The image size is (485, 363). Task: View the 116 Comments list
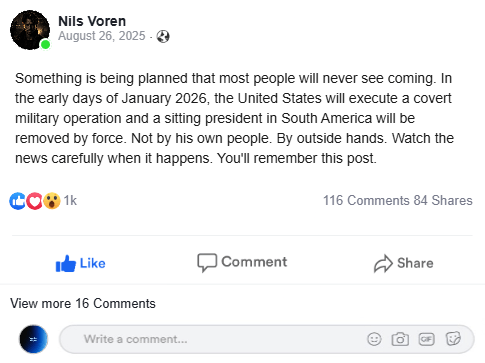(366, 200)
